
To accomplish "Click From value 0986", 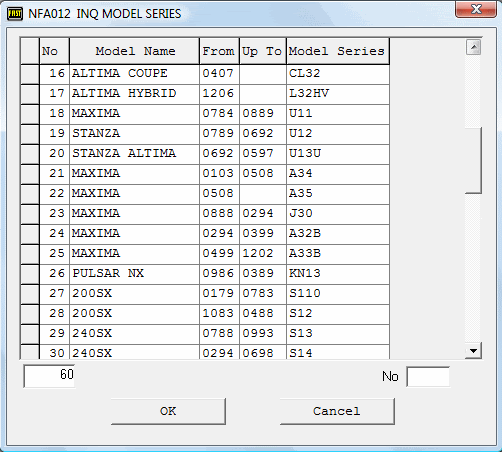I will 219,274.
